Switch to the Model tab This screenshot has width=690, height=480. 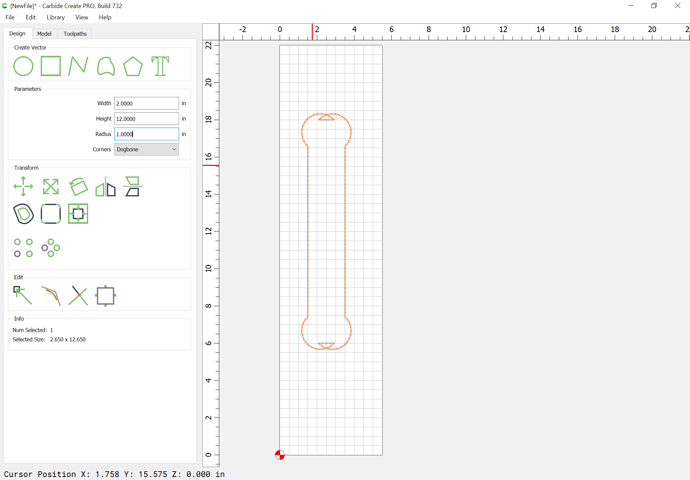click(x=44, y=34)
